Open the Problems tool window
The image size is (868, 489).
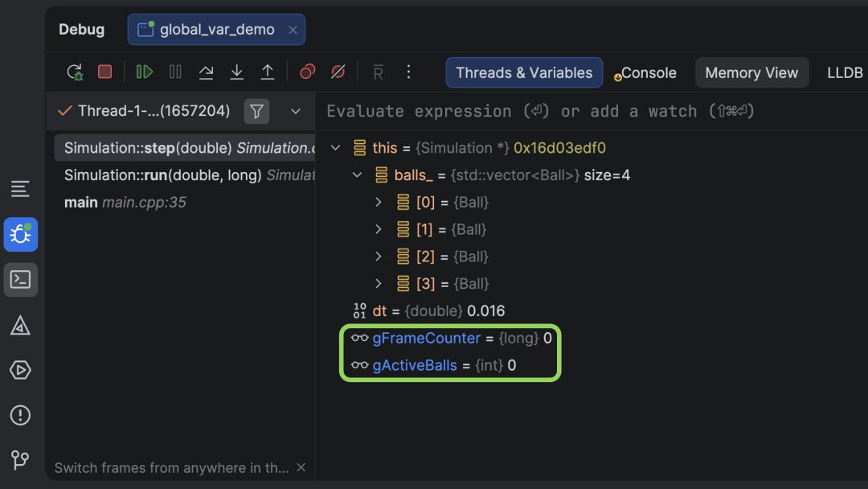tap(20, 415)
